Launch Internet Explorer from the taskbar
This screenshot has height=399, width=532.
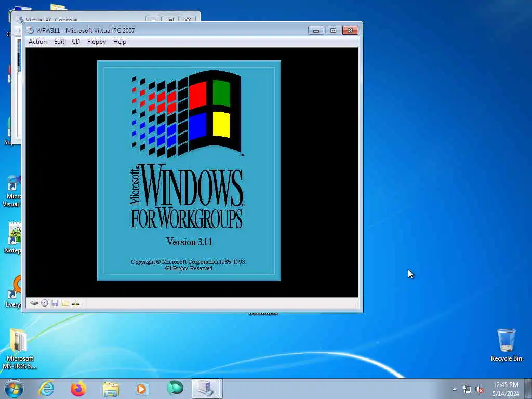click(x=46, y=389)
